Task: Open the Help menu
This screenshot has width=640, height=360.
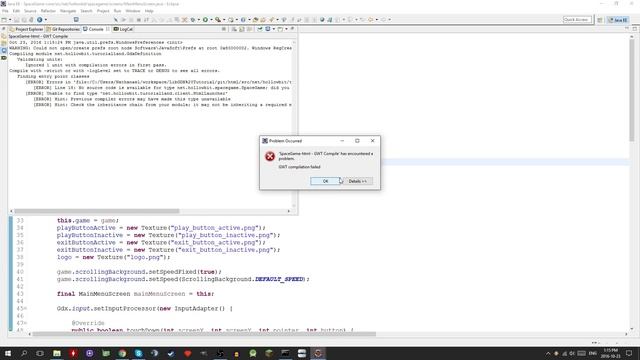Action: [149, 11]
